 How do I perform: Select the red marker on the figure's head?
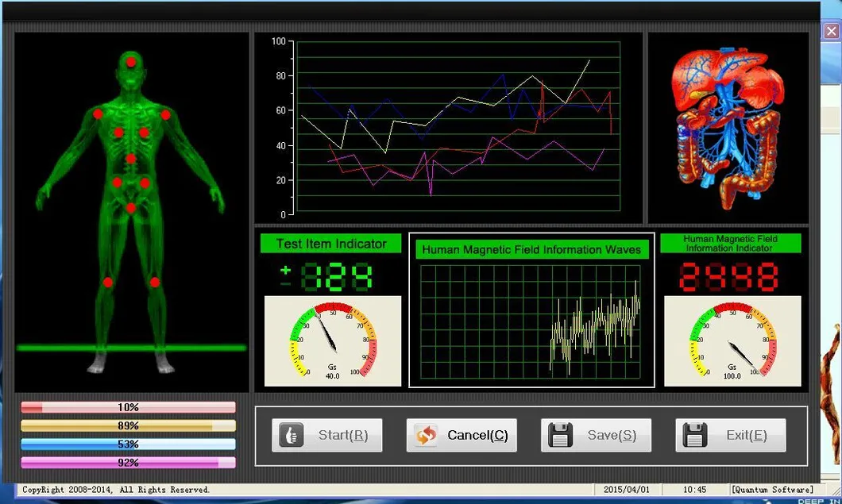130,60
